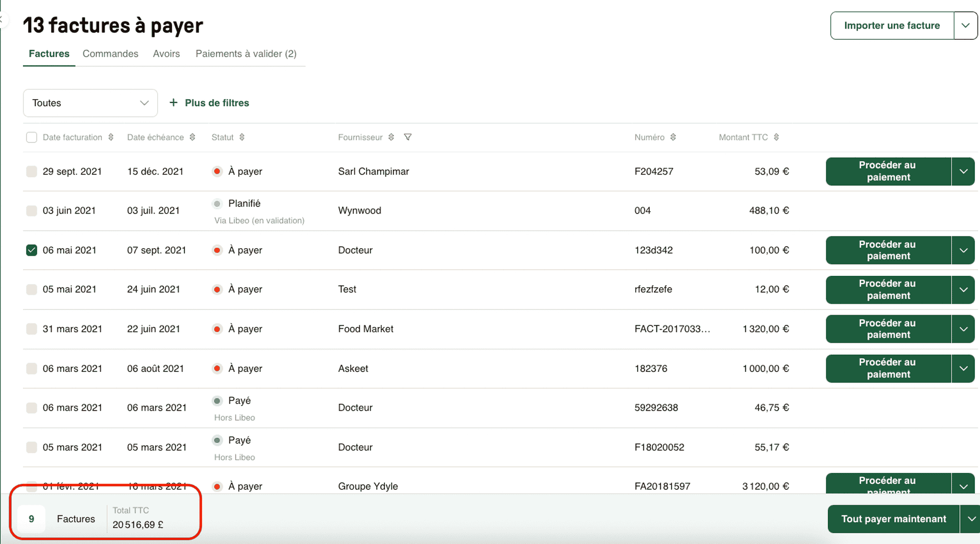Sort by Statut column icon
Screen dimensions: 980x544
(x=242, y=137)
